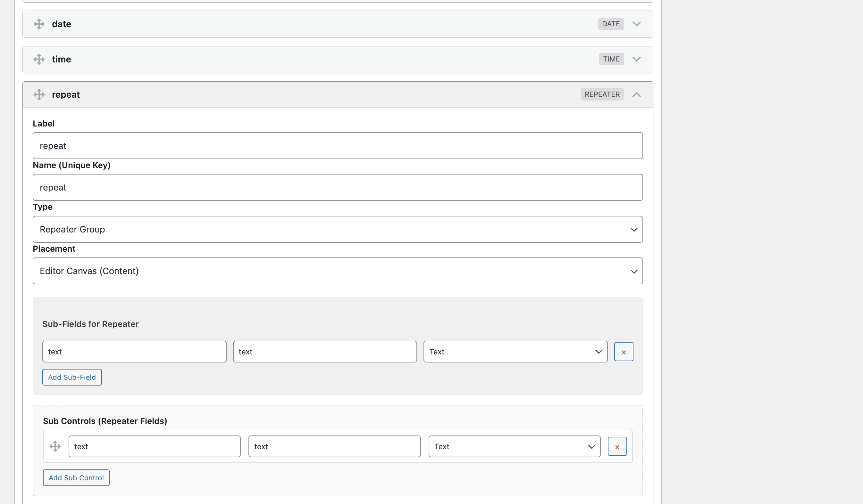Expand the time field settings
Image resolution: width=863 pixels, height=504 pixels.
tap(637, 59)
